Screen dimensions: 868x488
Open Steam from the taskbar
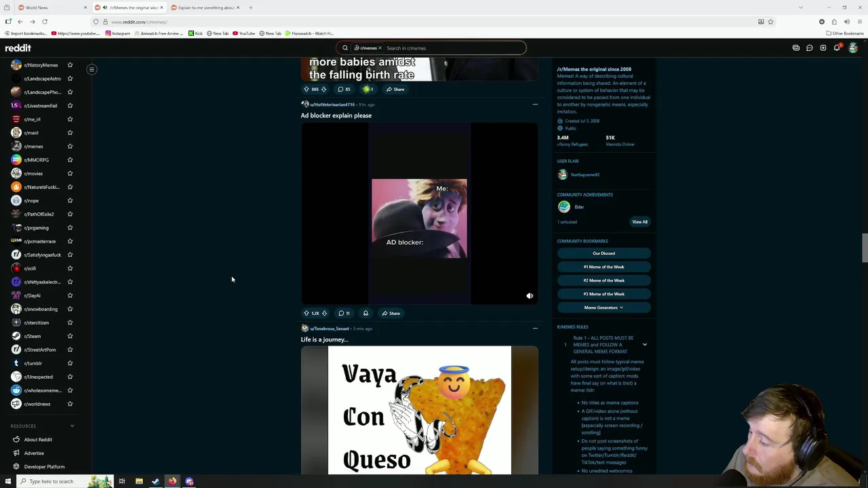pos(155,481)
